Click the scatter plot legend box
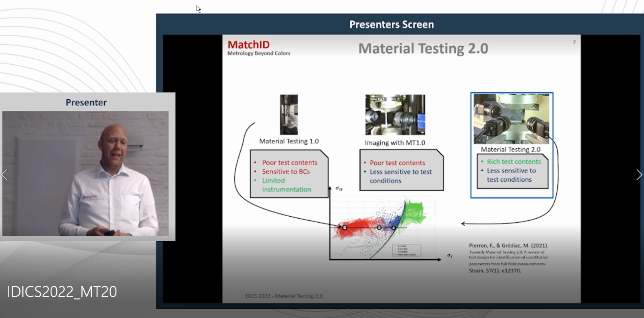Image resolution: width=644 pixels, height=318 pixels. (x=407, y=250)
